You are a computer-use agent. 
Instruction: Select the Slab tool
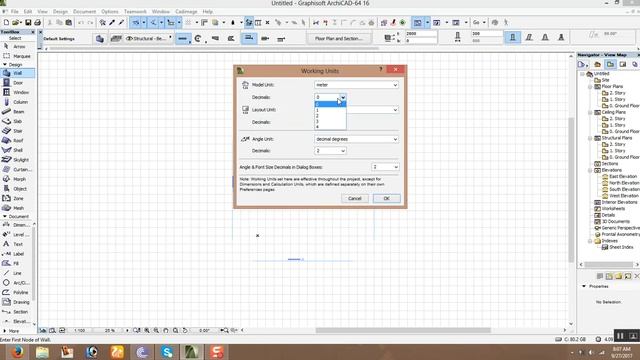[17, 121]
